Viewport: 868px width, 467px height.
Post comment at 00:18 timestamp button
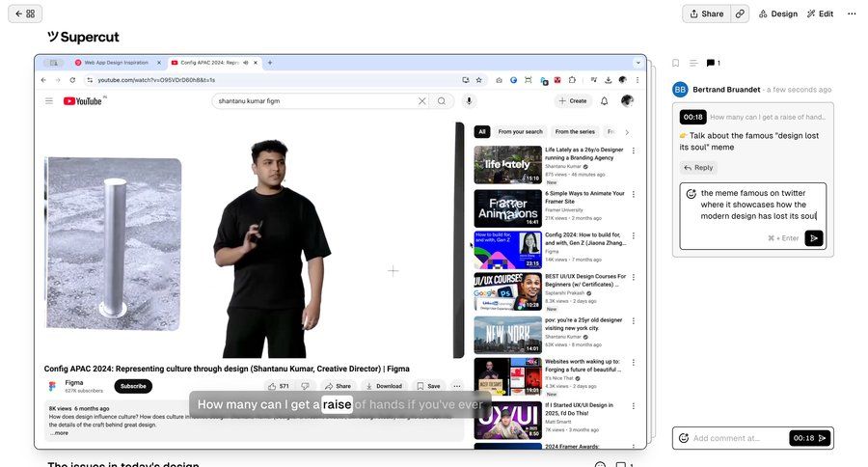(x=810, y=438)
